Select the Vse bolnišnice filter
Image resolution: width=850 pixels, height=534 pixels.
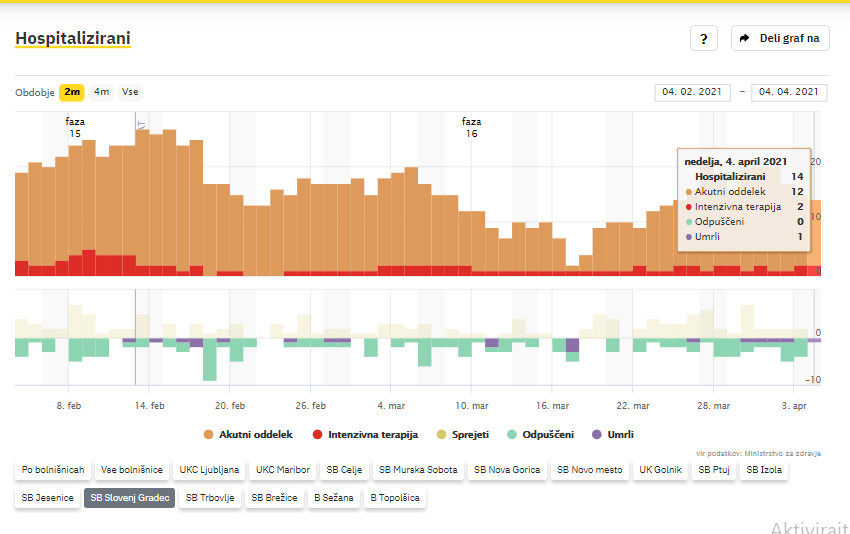click(x=132, y=469)
